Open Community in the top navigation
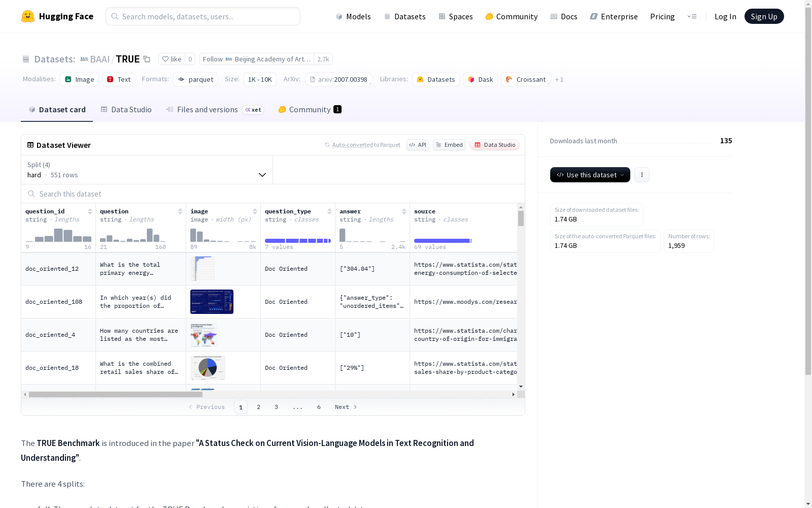 pyautogui.click(x=512, y=16)
